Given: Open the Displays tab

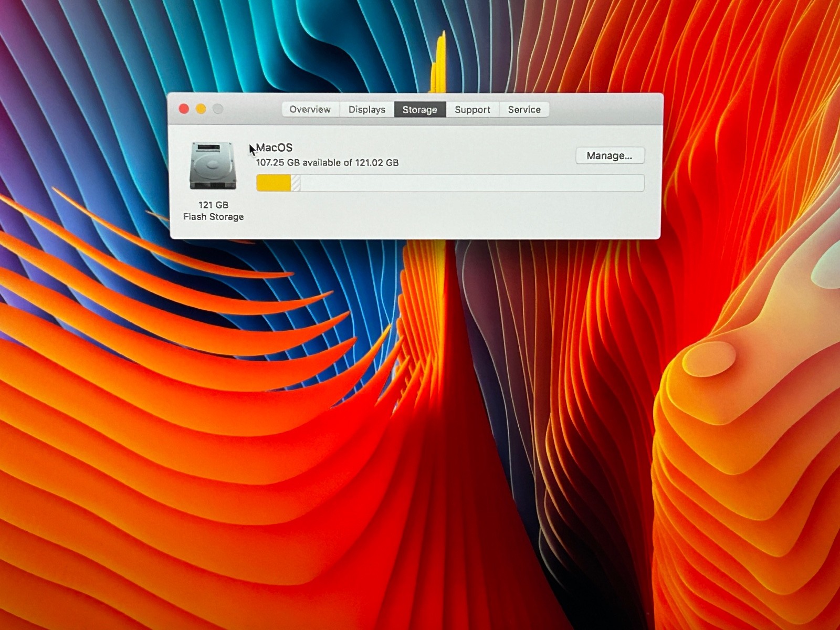Looking at the screenshot, I should 367,109.
